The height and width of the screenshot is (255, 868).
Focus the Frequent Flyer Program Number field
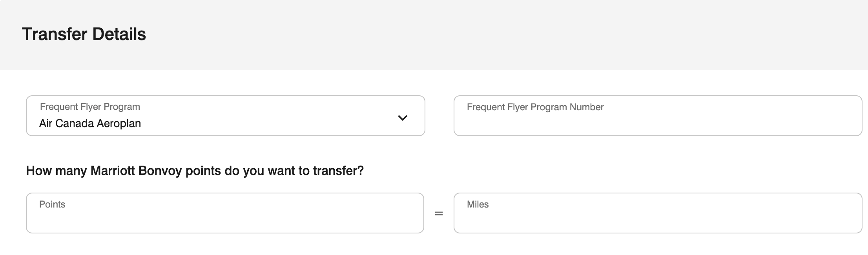tap(658, 122)
